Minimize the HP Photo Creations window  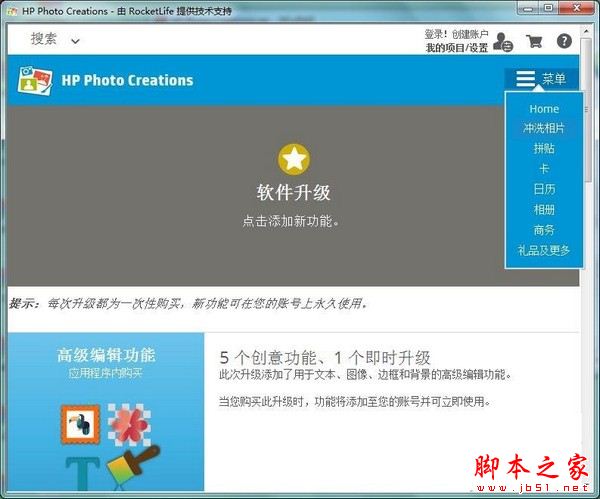[528, 8]
